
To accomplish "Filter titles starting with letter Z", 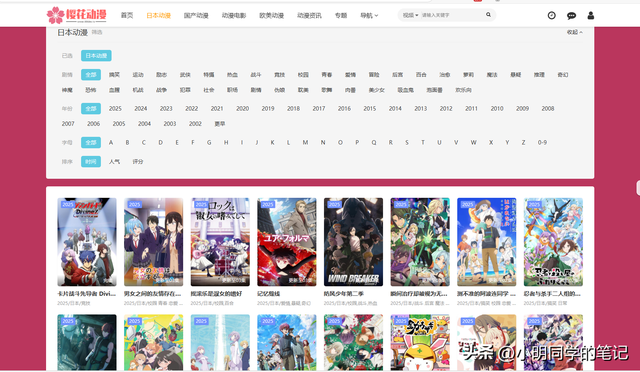I will 523,143.
